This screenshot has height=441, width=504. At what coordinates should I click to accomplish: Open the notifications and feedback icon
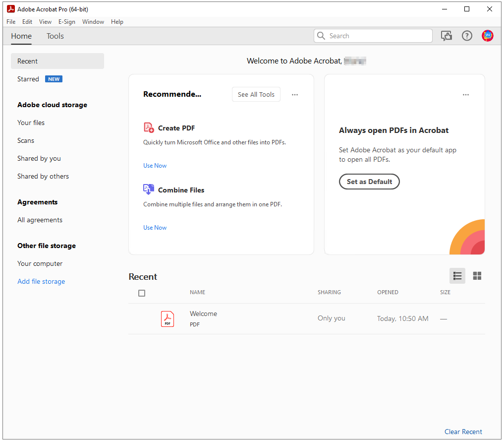tap(446, 36)
